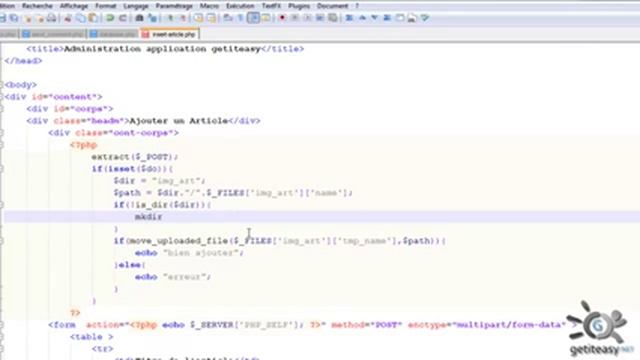Image resolution: width=640 pixels, height=360 pixels.
Task: Click the $path = $dir line
Action: (233, 193)
